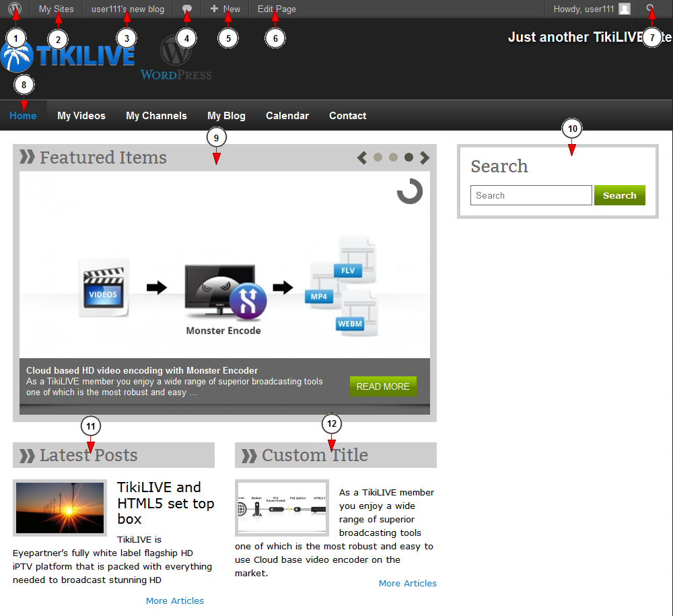Click the Custom Title heading
Viewport: 673px width, 616px height.
click(x=314, y=455)
